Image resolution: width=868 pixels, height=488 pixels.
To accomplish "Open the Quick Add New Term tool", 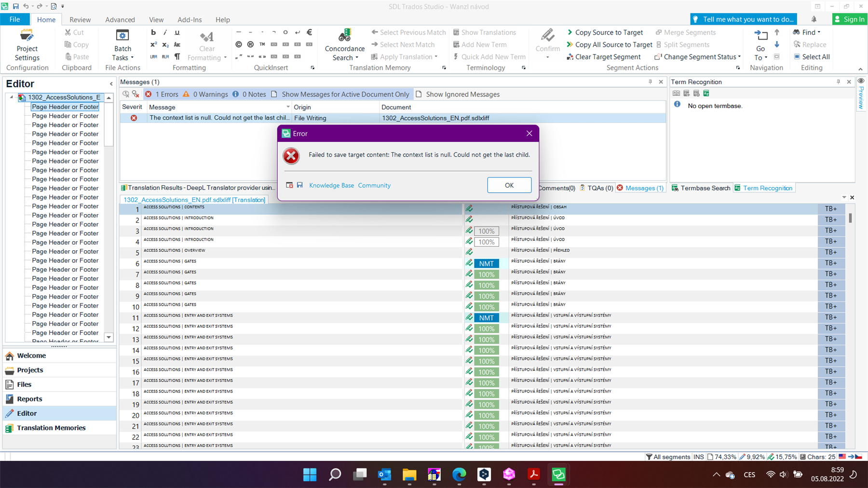I will 489,56.
